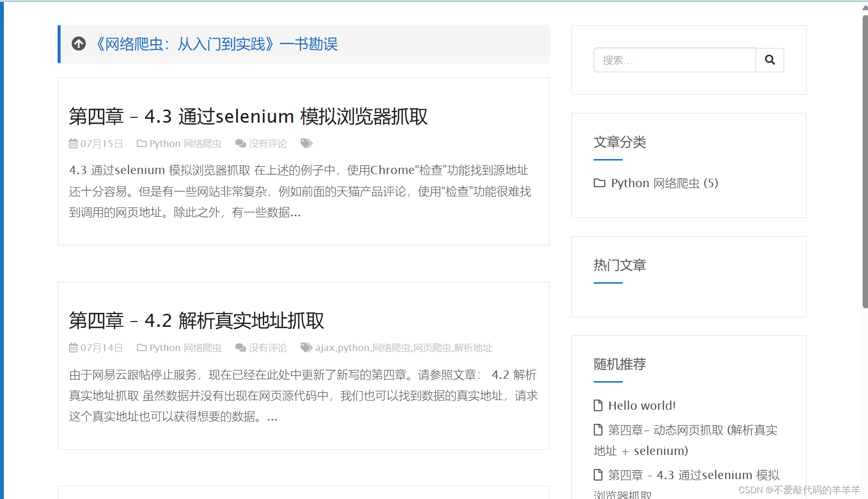Viewport: 868px width, 499px height.
Task: Click the search magnifier icon
Action: tap(770, 60)
